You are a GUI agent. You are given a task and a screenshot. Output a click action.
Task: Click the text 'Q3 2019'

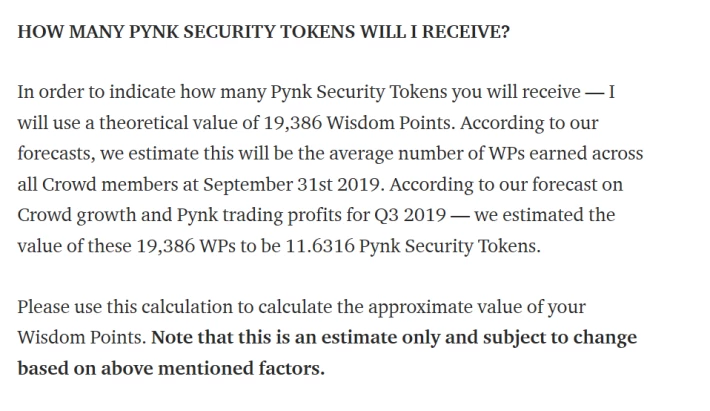tap(410, 215)
